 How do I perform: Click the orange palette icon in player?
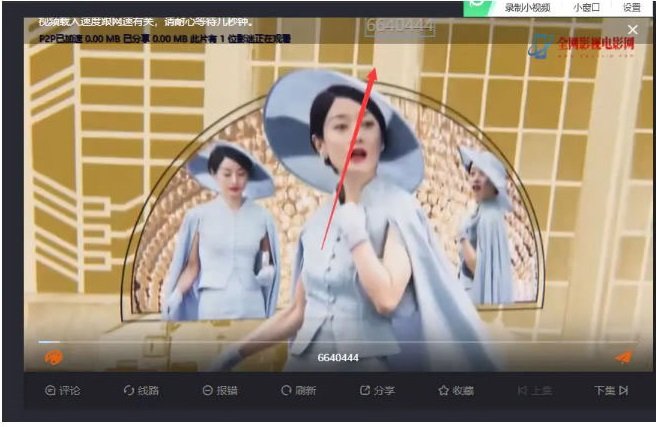(54, 358)
